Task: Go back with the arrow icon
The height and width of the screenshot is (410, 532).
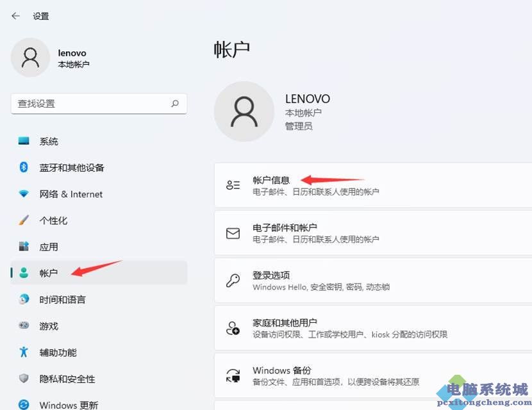Action: coord(15,16)
